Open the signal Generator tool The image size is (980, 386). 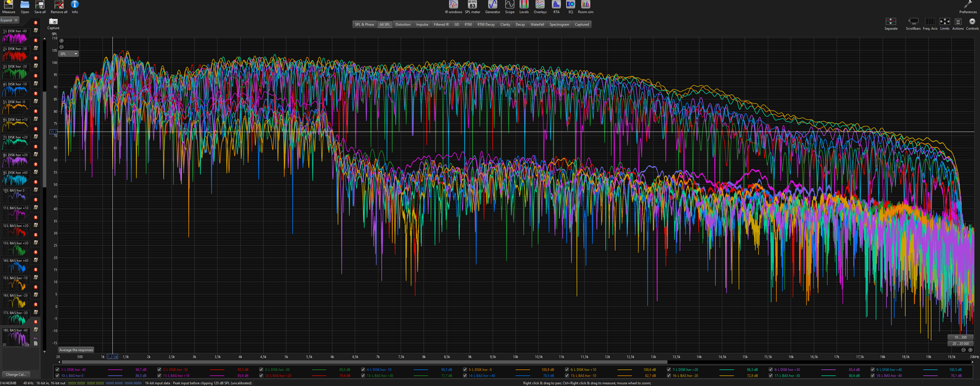[x=492, y=6]
